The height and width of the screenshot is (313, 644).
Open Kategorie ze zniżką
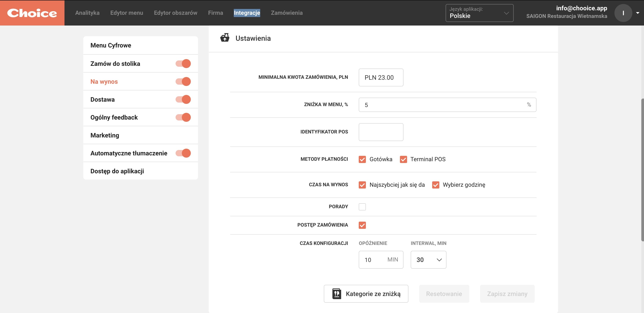(x=366, y=294)
